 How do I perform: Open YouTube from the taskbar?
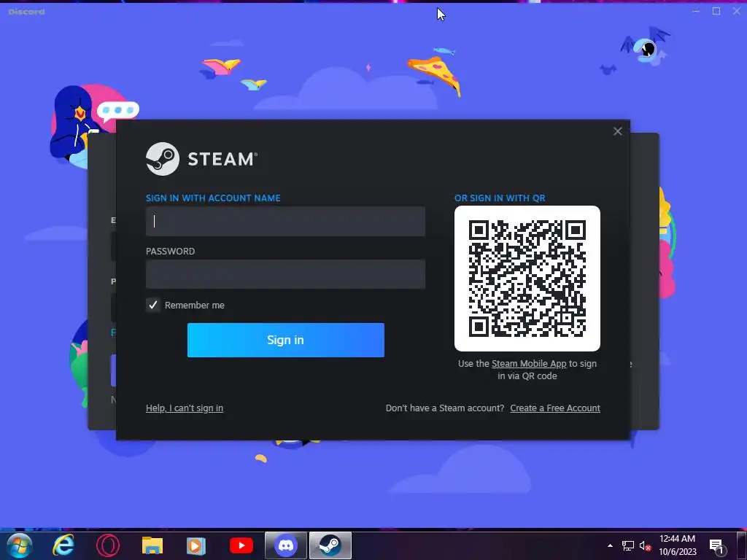[x=241, y=545]
